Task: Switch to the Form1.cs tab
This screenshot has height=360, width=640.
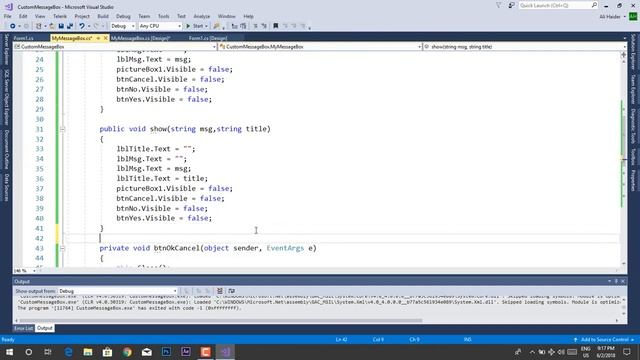Action: (x=24, y=38)
